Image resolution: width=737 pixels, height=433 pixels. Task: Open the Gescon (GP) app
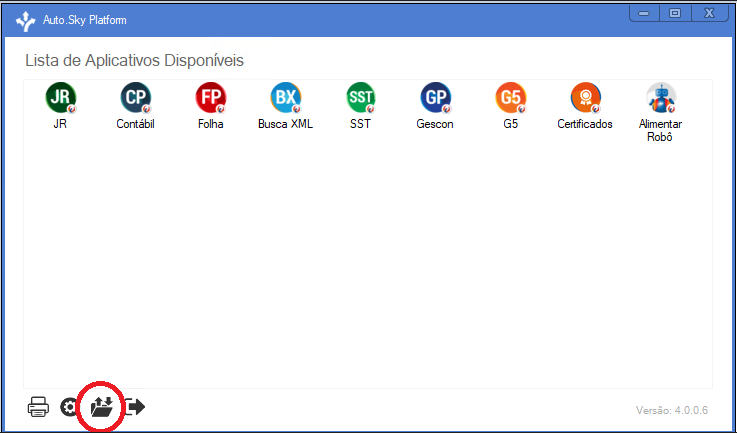tap(435, 98)
